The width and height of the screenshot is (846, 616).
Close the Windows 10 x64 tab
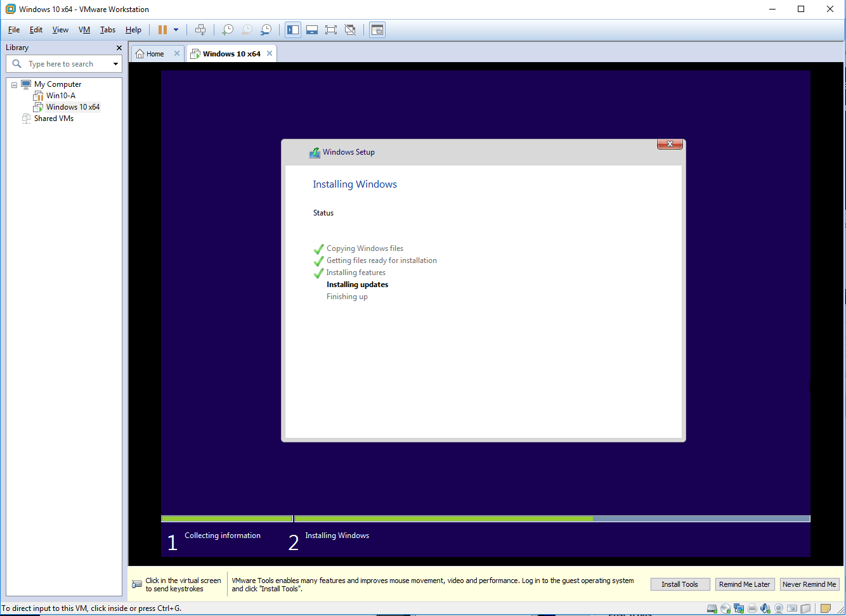click(270, 54)
